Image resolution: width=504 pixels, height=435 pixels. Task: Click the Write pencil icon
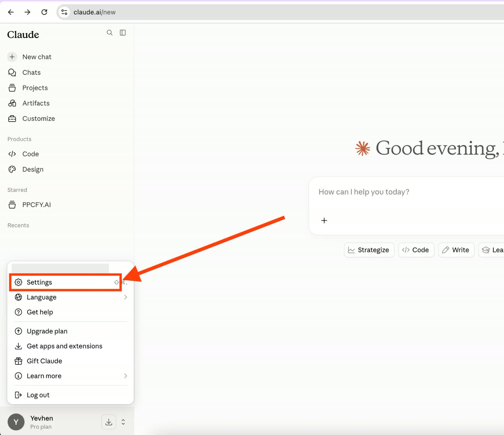click(x=446, y=250)
